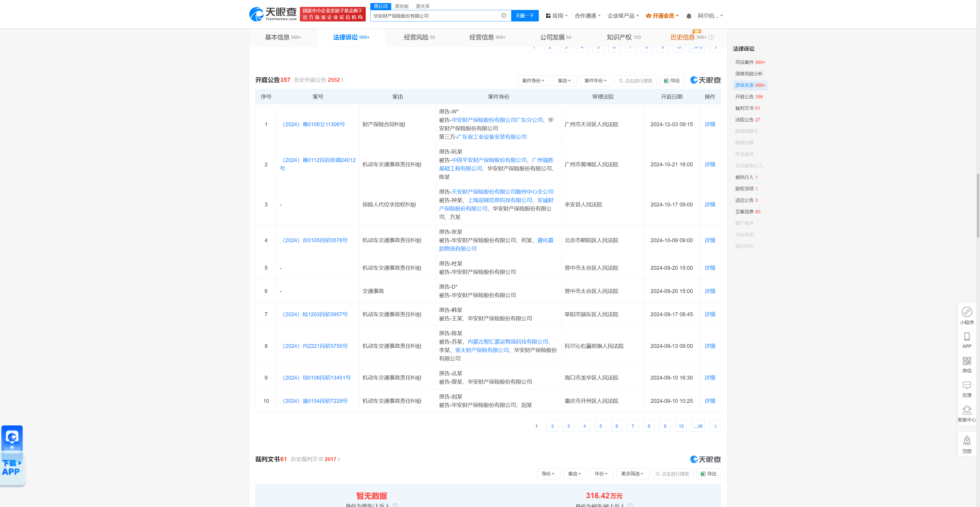Click the 裁判文书 search field

coord(673,474)
